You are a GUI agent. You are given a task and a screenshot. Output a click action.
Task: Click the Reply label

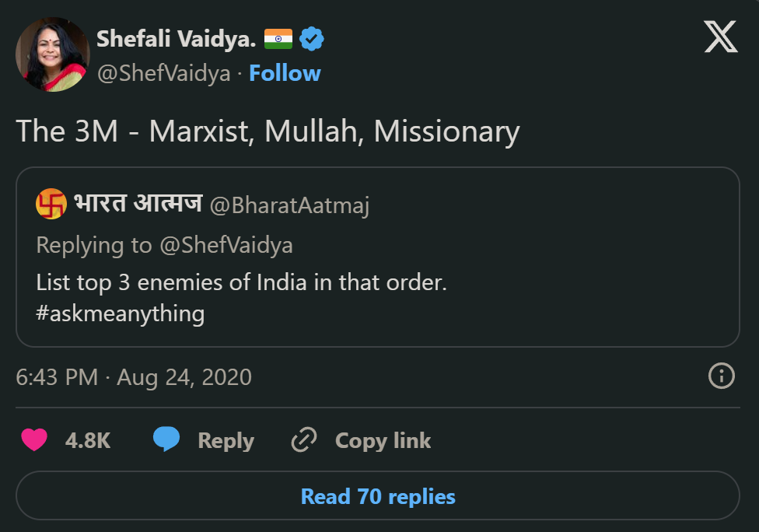pos(226,441)
